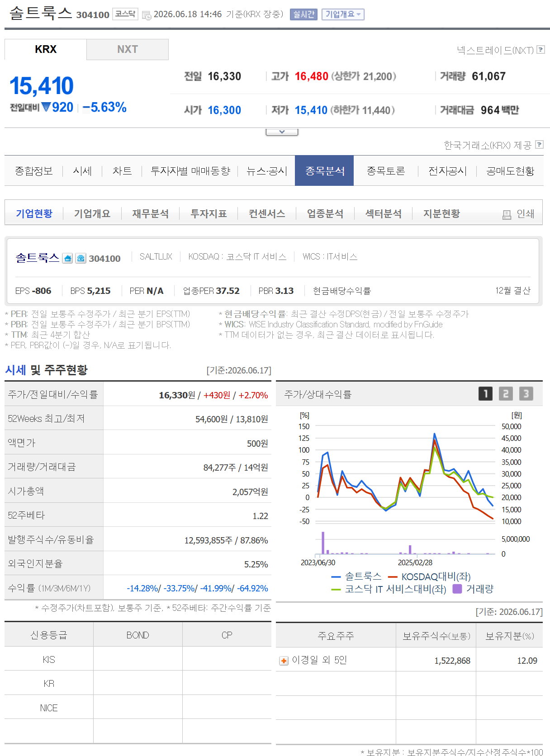
Task: Click the purple 거래량 legend swatch
Action: [457, 589]
